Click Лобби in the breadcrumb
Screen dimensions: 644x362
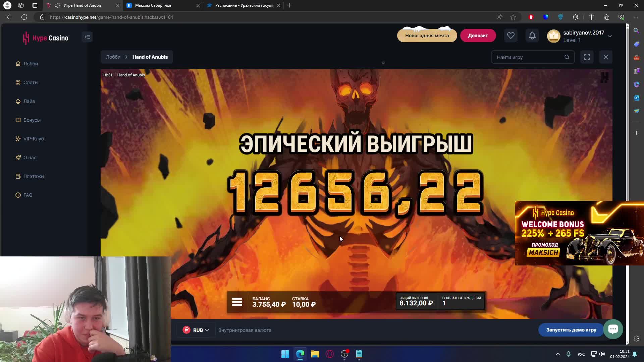(113, 57)
